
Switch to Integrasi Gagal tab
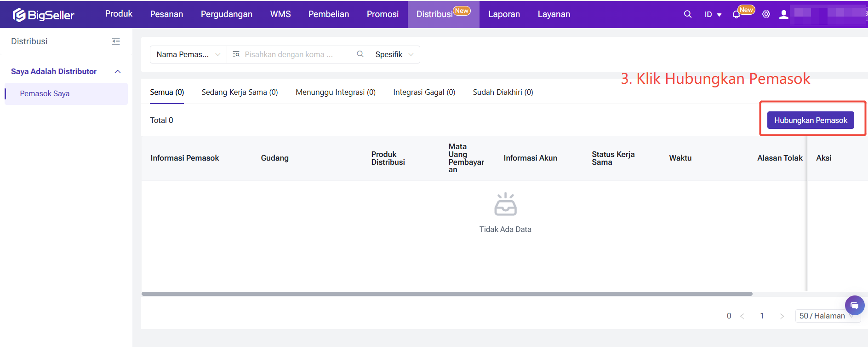tap(424, 92)
